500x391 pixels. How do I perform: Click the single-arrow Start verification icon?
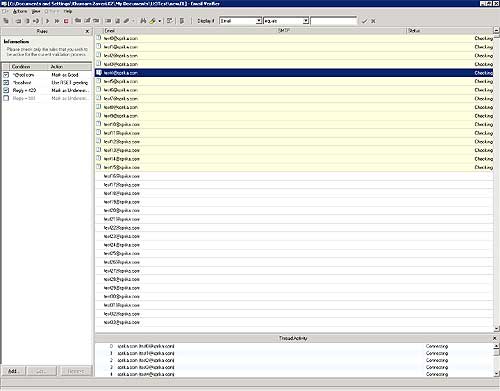(47, 21)
